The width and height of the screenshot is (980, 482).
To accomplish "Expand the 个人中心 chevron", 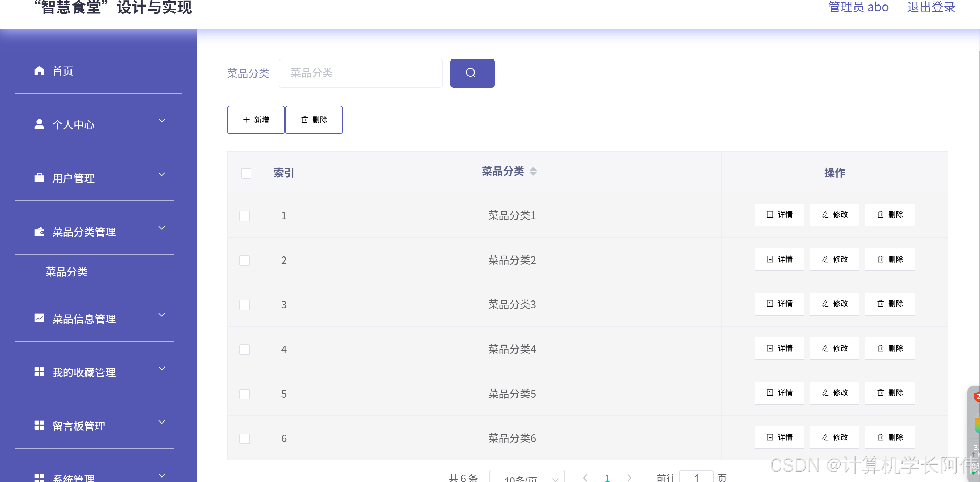I will click(x=162, y=121).
